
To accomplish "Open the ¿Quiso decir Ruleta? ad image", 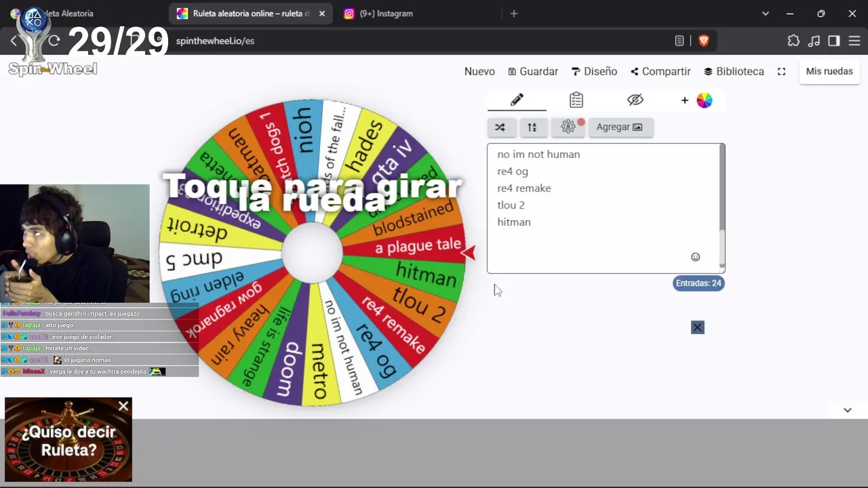I will coord(68,440).
